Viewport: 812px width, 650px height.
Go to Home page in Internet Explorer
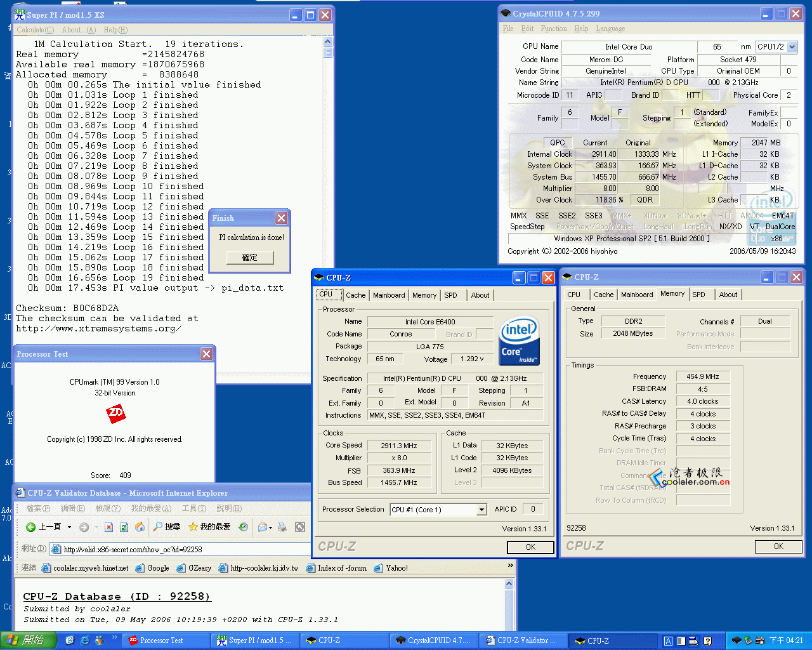(x=140, y=527)
